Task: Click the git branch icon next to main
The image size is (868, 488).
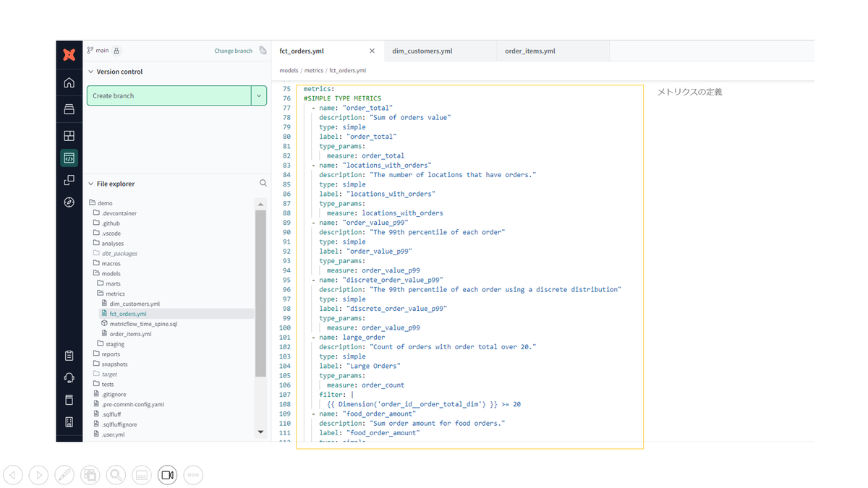Action: 90,51
